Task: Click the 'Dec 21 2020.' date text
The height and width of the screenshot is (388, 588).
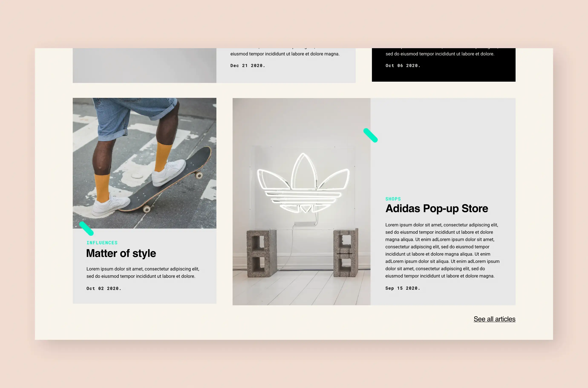Action: pos(248,66)
